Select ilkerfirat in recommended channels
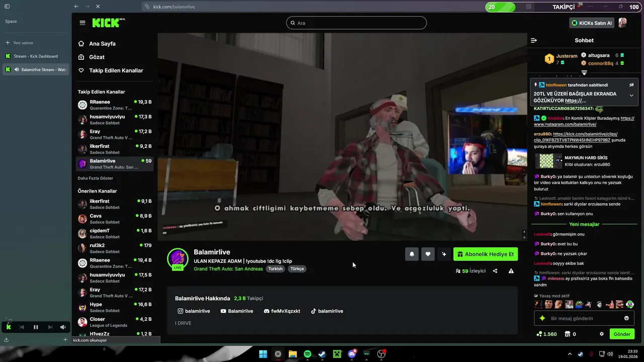Viewport: 644px width, 362px height. [115, 204]
